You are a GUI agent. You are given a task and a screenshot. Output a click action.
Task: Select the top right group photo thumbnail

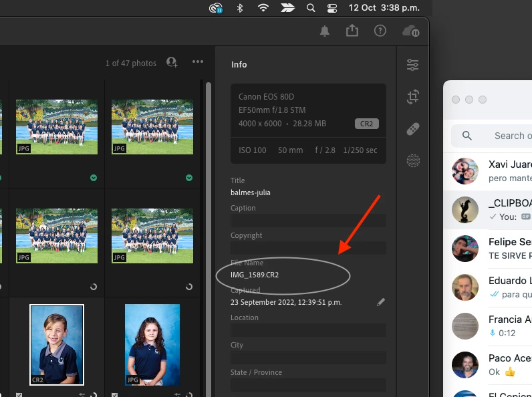152,127
